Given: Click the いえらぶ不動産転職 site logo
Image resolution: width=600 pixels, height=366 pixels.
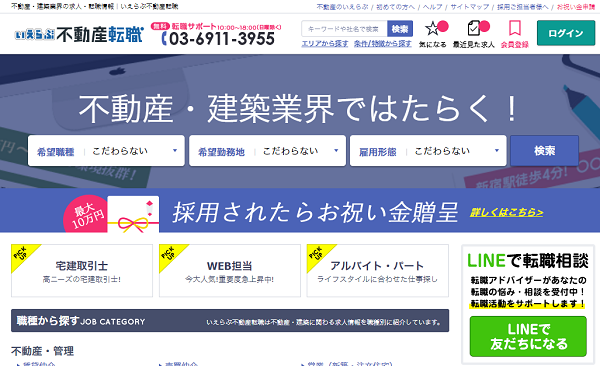Looking at the screenshot, I should (x=79, y=35).
